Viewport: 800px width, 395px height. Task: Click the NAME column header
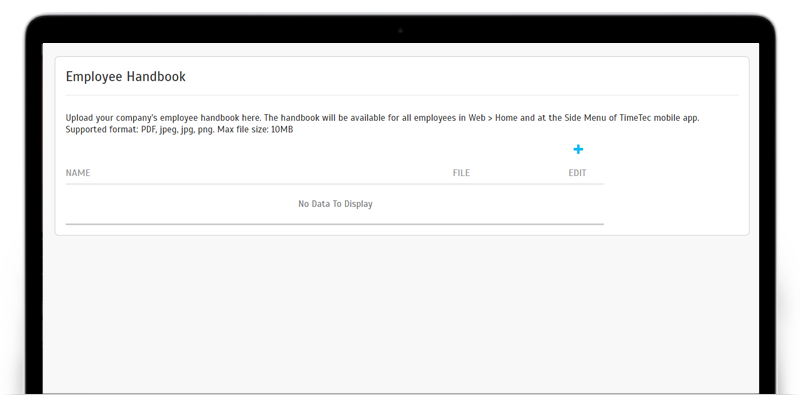click(x=78, y=173)
